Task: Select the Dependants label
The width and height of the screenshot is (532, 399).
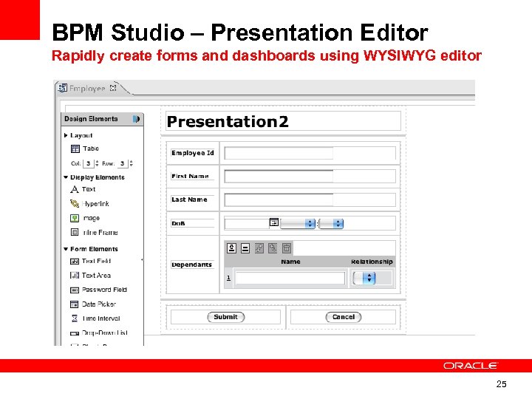Action: pyautogui.click(x=191, y=265)
